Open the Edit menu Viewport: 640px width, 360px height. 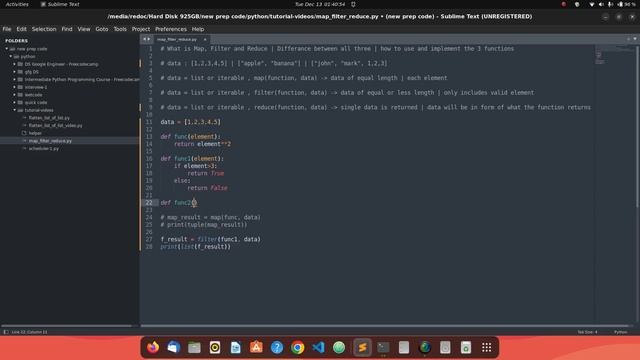pyautogui.click(x=21, y=29)
